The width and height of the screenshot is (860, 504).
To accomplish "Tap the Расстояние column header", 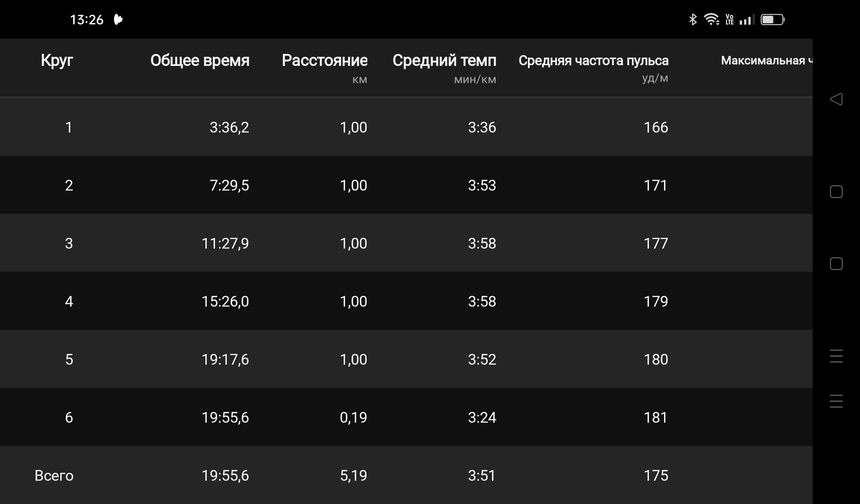I will click(325, 61).
